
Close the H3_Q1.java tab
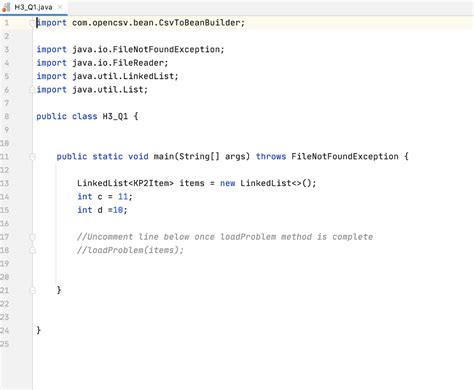click(60, 7)
